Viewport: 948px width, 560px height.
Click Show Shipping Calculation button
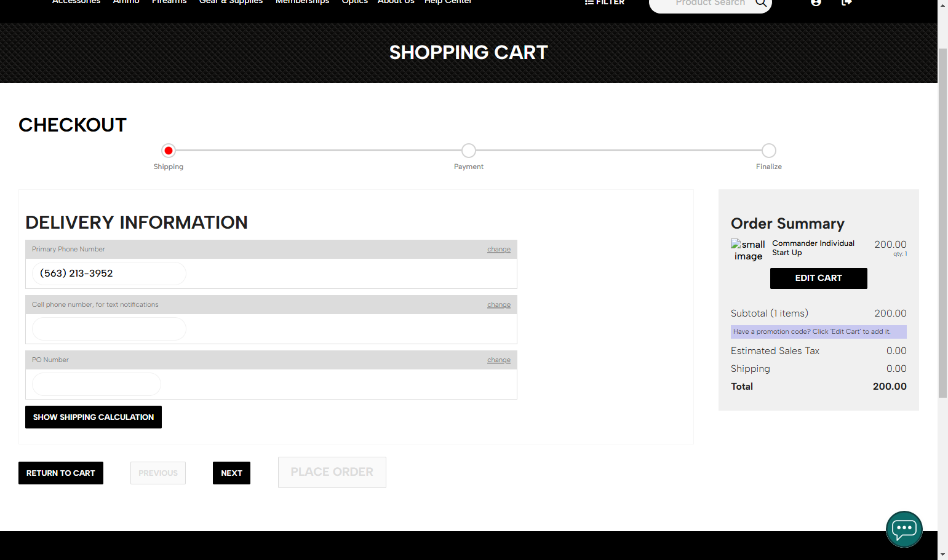(94, 417)
